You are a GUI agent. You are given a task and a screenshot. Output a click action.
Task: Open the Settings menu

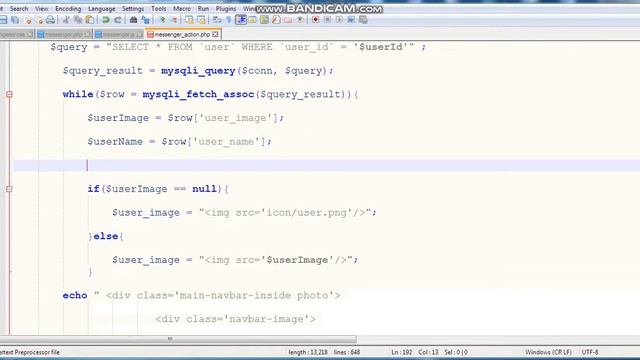click(133, 9)
